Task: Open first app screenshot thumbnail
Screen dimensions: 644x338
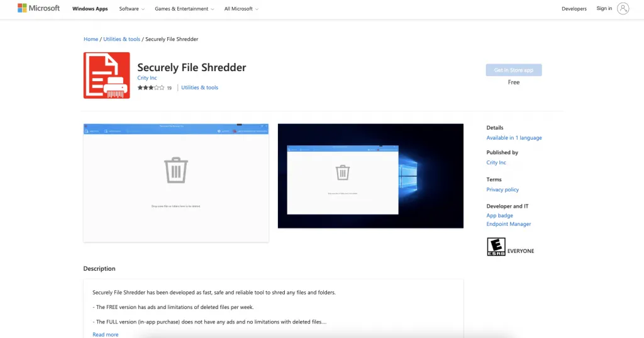Action: 176,183
